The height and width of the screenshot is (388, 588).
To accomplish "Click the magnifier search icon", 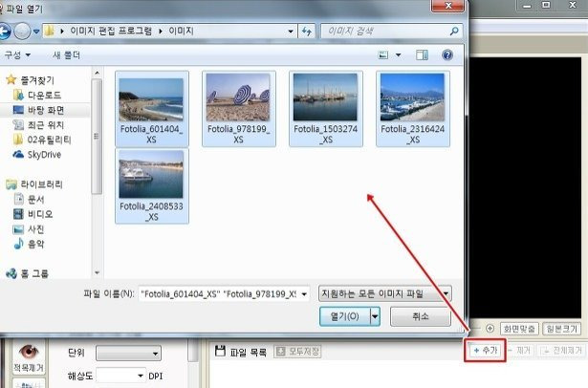I will click(454, 32).
